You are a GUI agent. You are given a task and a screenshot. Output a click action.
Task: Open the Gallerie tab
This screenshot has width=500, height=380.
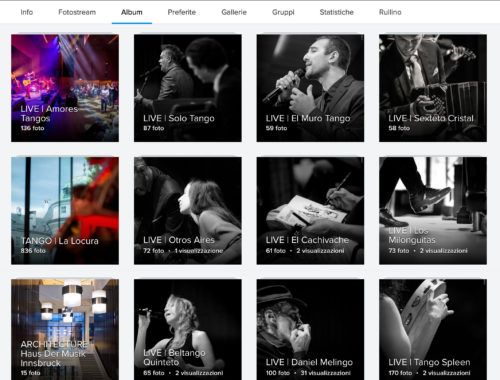pos(234,12)
